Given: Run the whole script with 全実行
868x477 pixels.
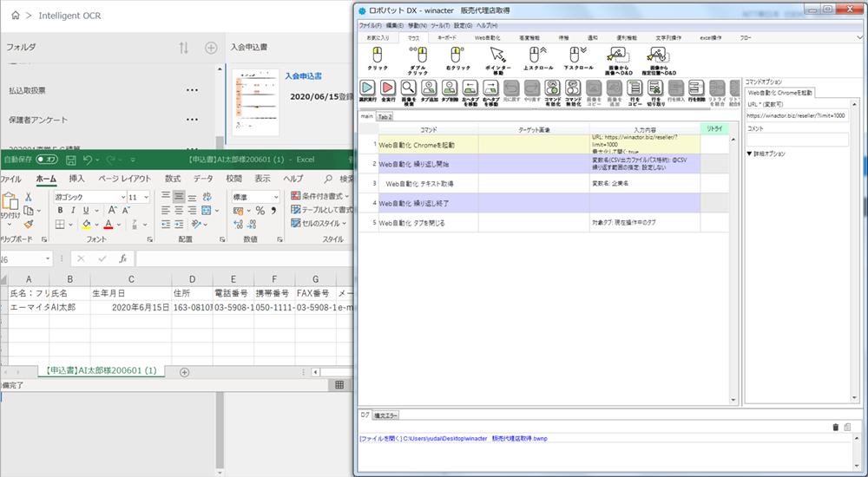Looking at the screenshot, I should pyautogui.click(x=388, y=91).
